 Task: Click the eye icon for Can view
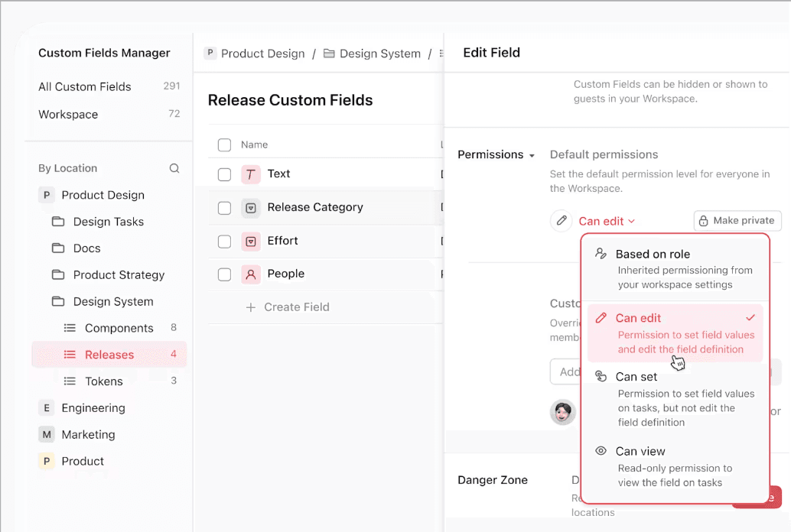click(x=601, y=451)
